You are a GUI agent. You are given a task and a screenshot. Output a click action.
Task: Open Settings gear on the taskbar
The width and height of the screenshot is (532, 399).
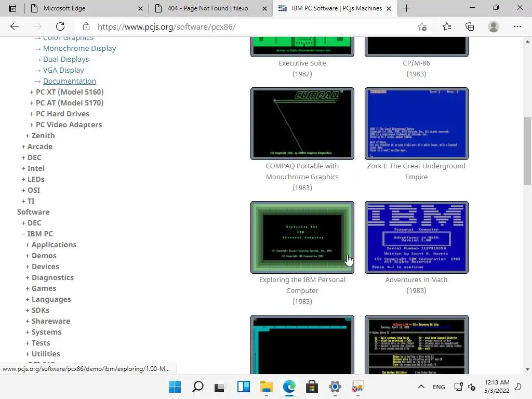(335, 387)
